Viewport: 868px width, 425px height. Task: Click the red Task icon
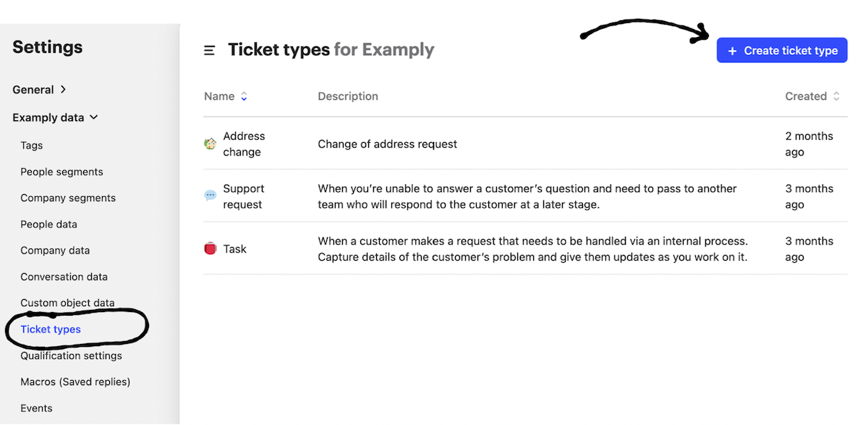pyautogui.click(x=210, y=249)
